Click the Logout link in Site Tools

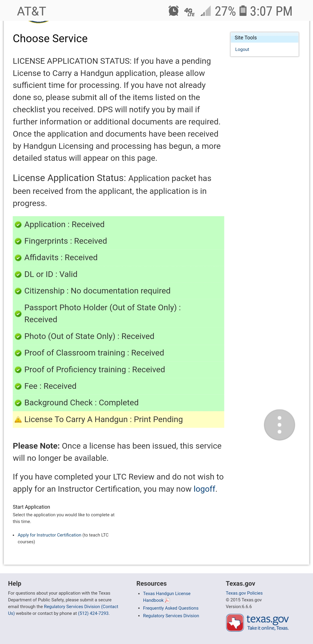tap(242, 50)
